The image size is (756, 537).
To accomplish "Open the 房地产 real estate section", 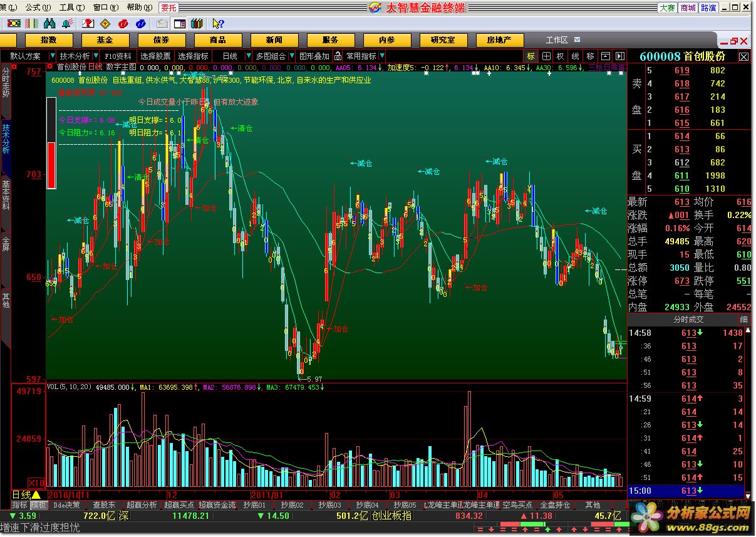I will tap(499, 39).
